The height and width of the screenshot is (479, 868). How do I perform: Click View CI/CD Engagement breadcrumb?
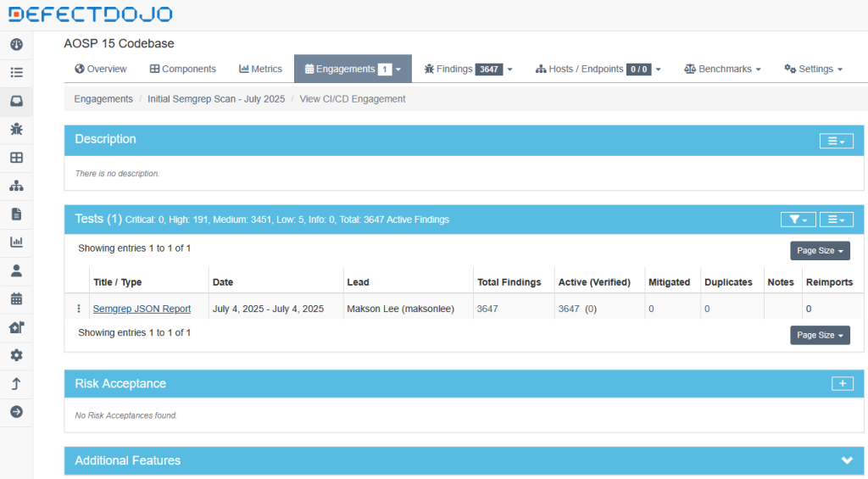coord(352,98)
